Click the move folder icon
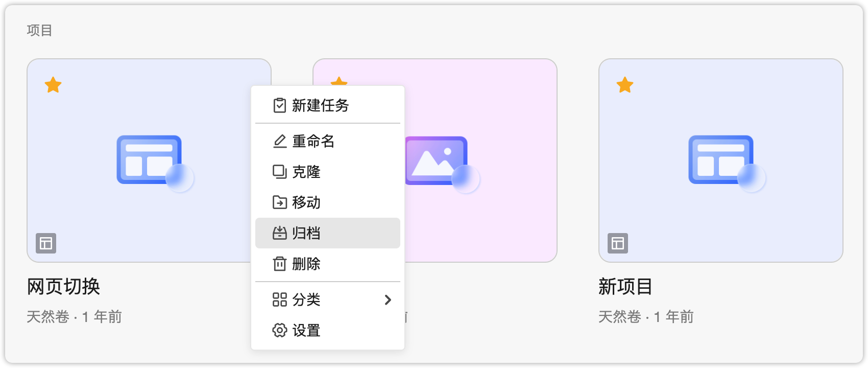The height and width of the screenshot is (368, 868). pos(279,202)
